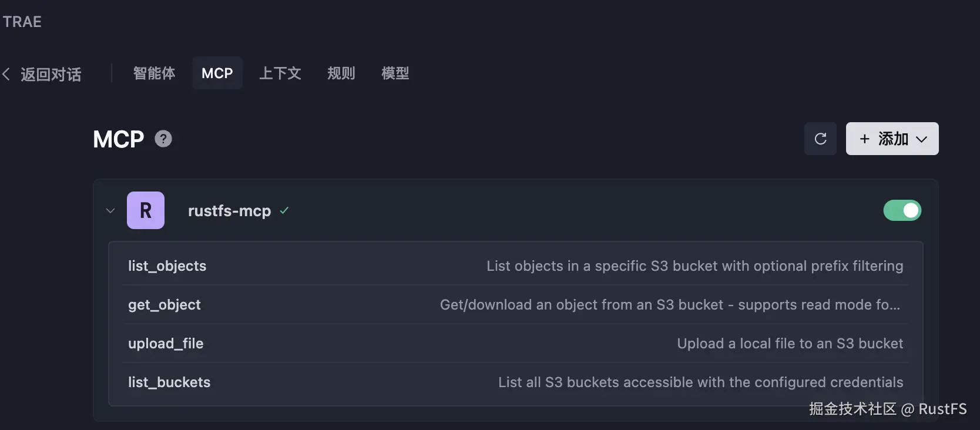Click the plus icon in the 添加 button
Screen dimensions: 980x430
point(864,139)
